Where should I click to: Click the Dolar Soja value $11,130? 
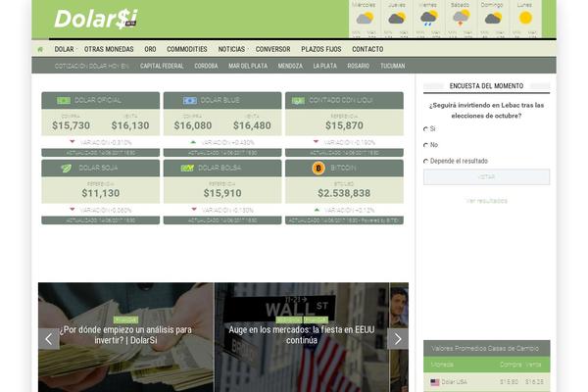coord(101,193)
